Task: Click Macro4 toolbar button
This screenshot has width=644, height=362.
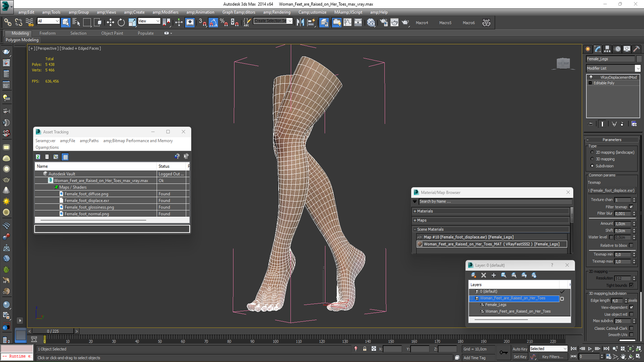Action: click(422, 23)
